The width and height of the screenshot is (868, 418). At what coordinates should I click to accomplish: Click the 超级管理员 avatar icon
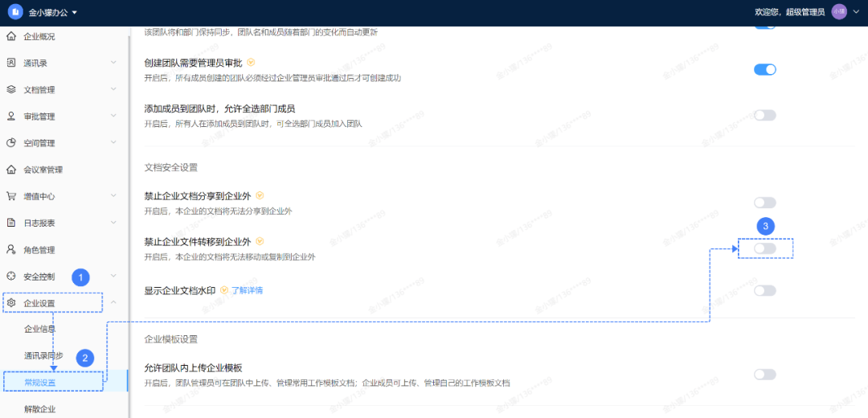839,11
